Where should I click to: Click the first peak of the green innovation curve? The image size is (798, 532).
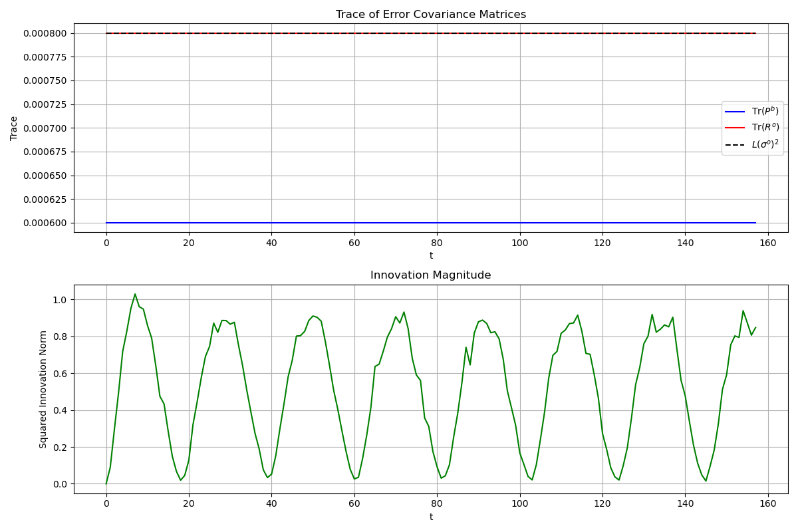click(135, 295)
